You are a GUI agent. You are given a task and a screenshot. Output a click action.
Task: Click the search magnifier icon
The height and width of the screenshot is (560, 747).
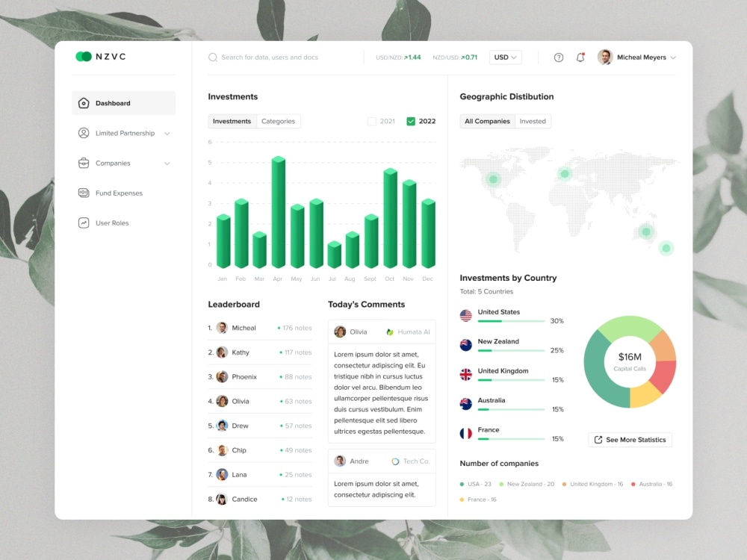click(213, 57)
